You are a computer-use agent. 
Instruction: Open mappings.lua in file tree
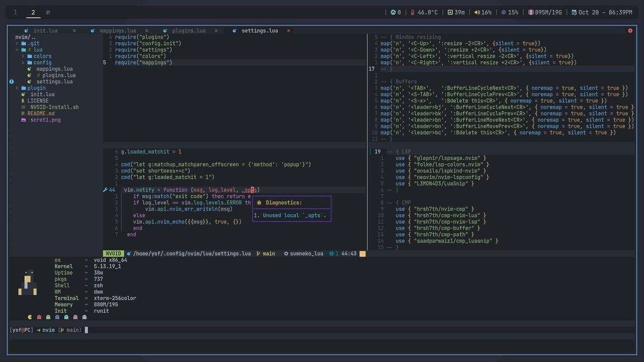[x=54, y=69]
